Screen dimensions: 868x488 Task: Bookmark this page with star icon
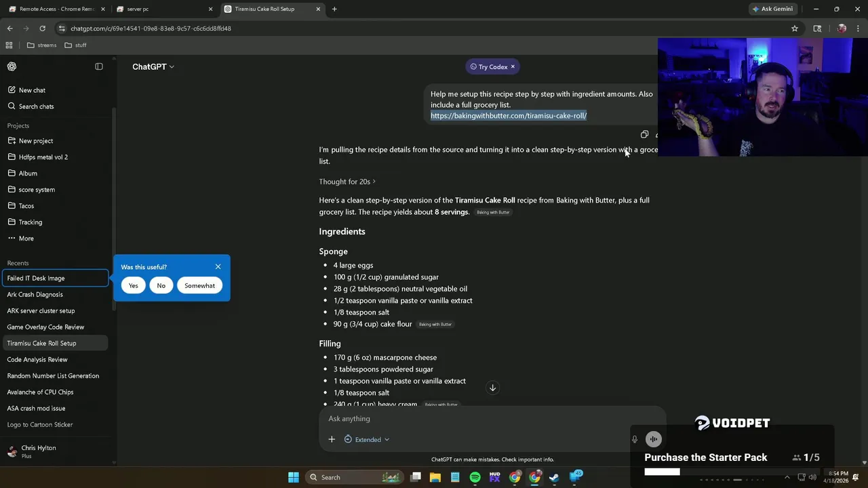[795, 28]
